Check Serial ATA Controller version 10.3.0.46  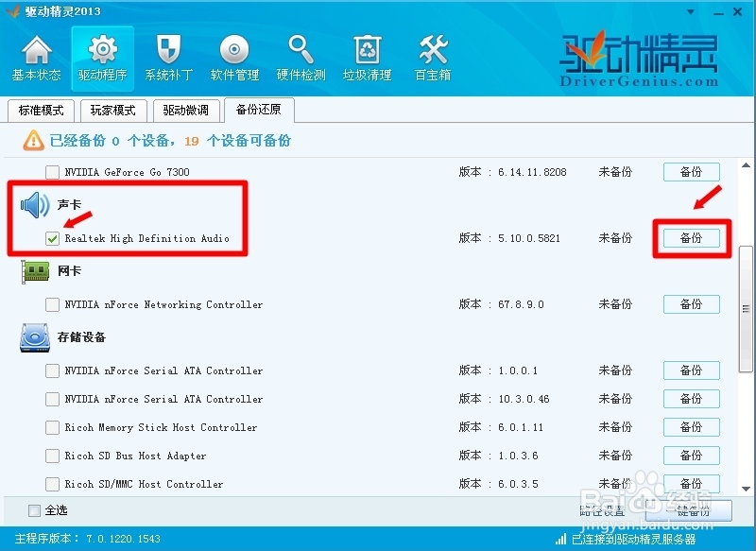[x=52, y=399]
